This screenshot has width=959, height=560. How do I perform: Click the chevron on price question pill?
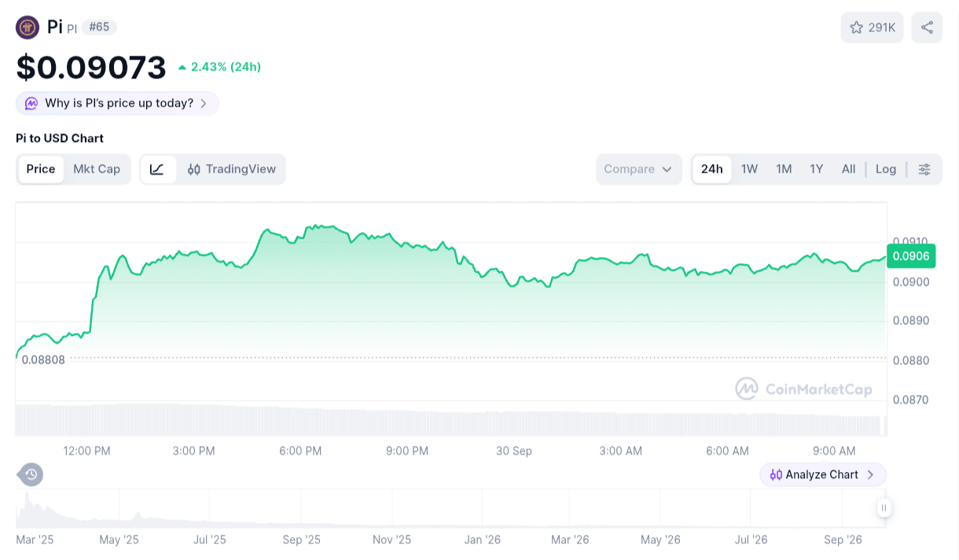(204, 103)
